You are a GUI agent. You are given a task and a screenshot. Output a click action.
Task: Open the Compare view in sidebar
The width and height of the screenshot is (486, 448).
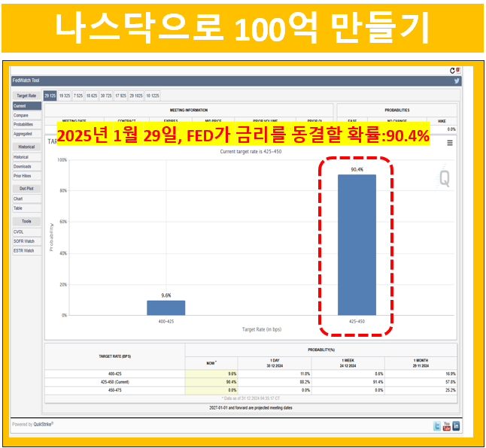tap(27, 115)
